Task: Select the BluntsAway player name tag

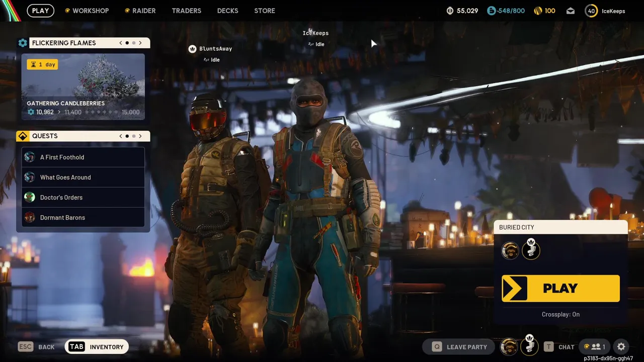Action: pyautogui.click(x=215, y=49)
